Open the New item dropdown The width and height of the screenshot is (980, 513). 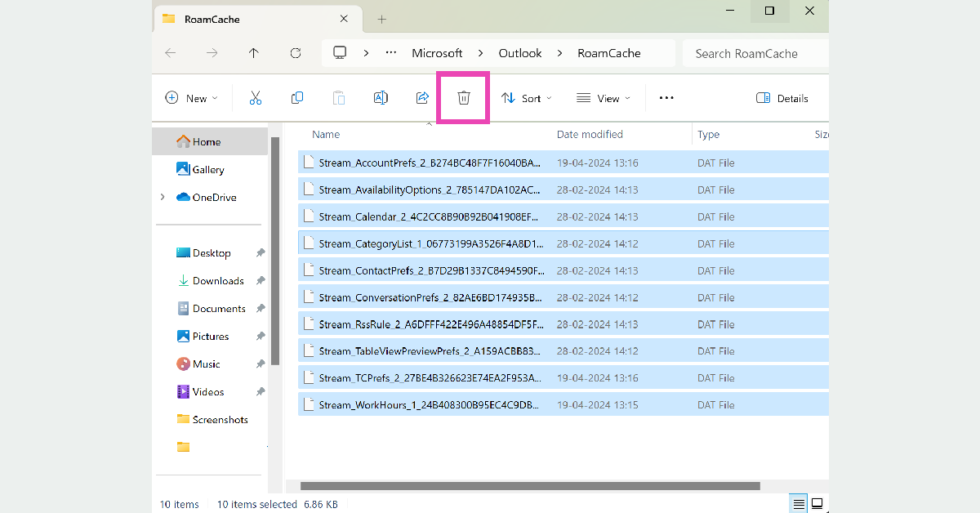tap(192, 98)
